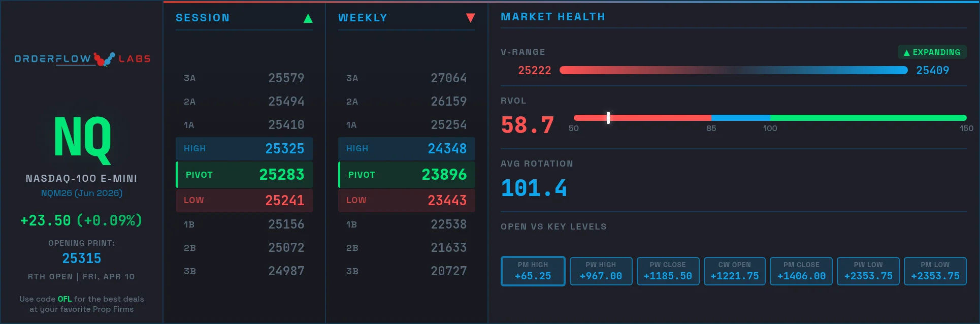Screen dimensions: 980x324
Task: Click the WEEKLY panel heading
Action: (363, 18)
